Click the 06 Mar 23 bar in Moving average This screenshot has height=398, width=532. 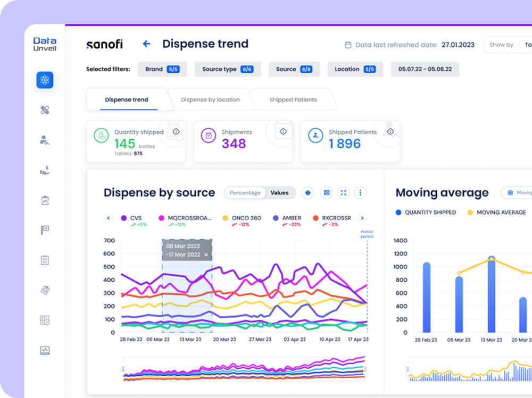point(459,304)
